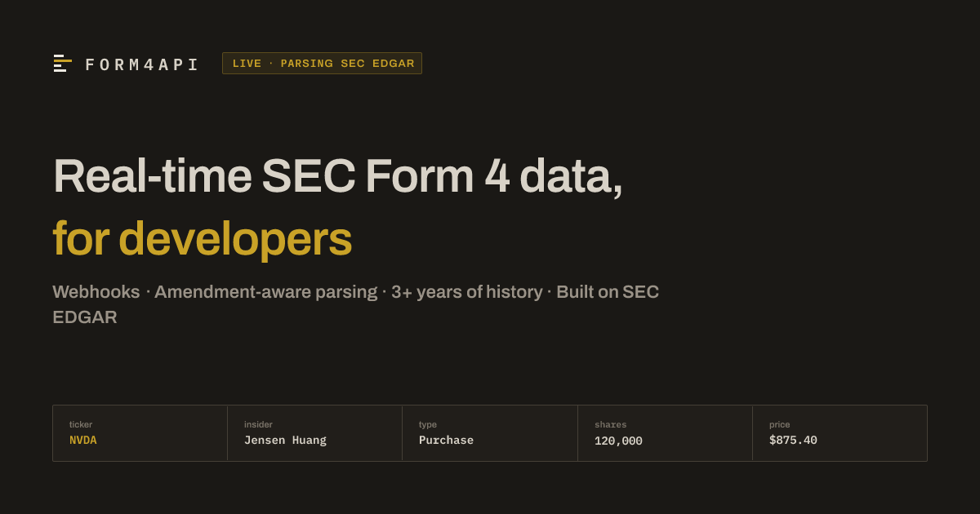Select the Real-time SEC Form 4 data headline
Image resolution: width=980 pixels, height=514 pixels.
coord(337,176)
